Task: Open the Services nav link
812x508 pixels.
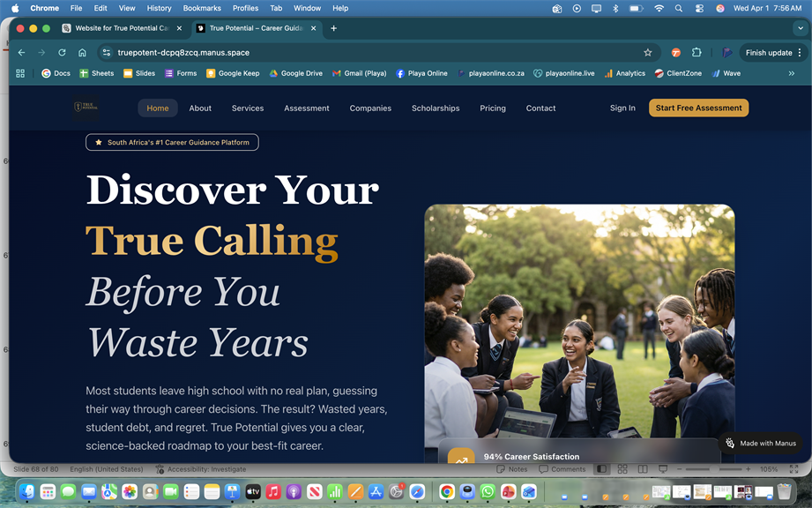Action: click(x=248, y=108)
